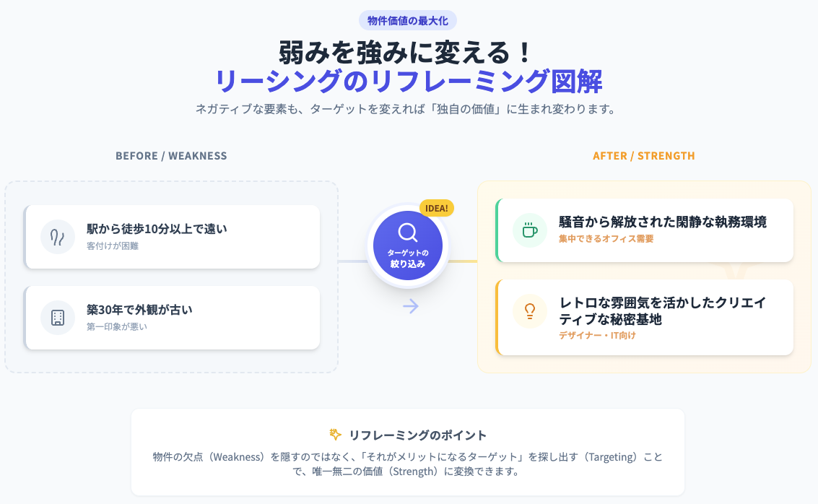Click the light bulb icon
818x504 pixels.
(x=530, y=311)
